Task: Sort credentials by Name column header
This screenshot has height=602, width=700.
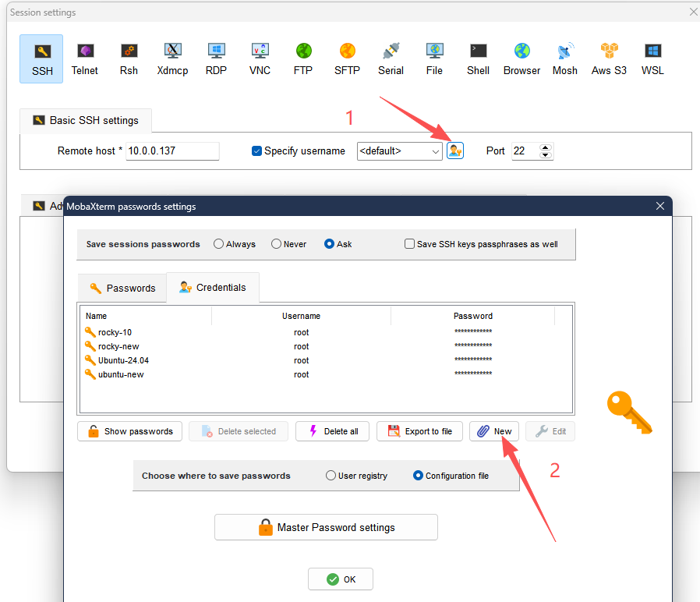Action: point(146,316)
